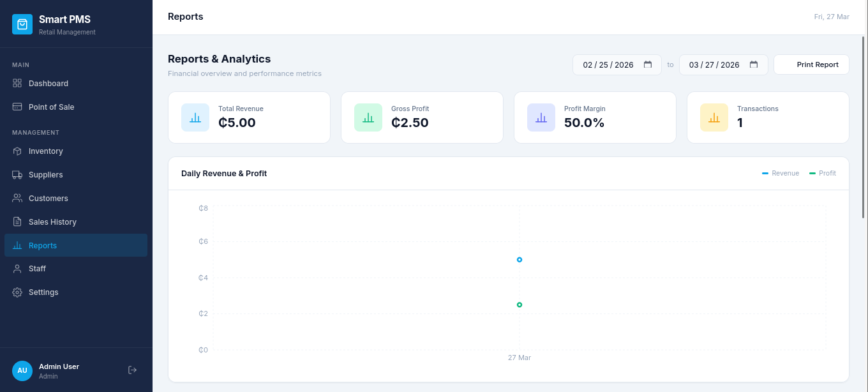Open Suppliers via the truck icon
Viewport: 868px width, 392px height.
pos(17,175)
